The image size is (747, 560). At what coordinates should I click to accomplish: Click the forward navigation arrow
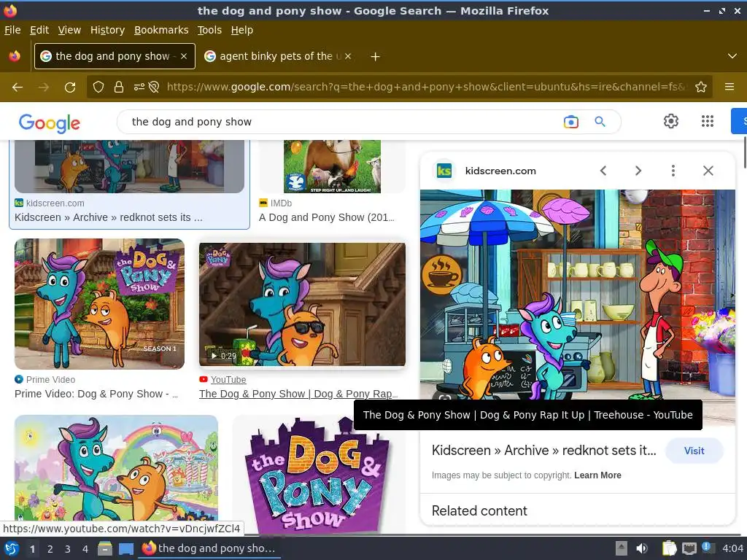pos(44,87)
